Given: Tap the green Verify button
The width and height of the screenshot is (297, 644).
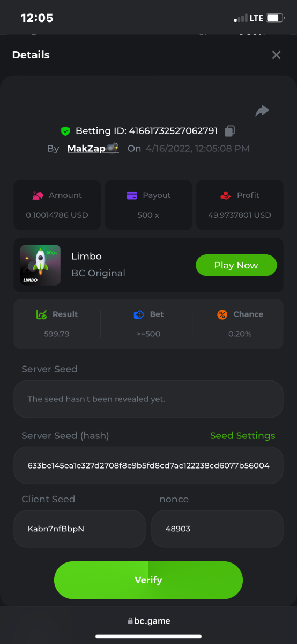Looking at the screenshot, I should point(148,580).
